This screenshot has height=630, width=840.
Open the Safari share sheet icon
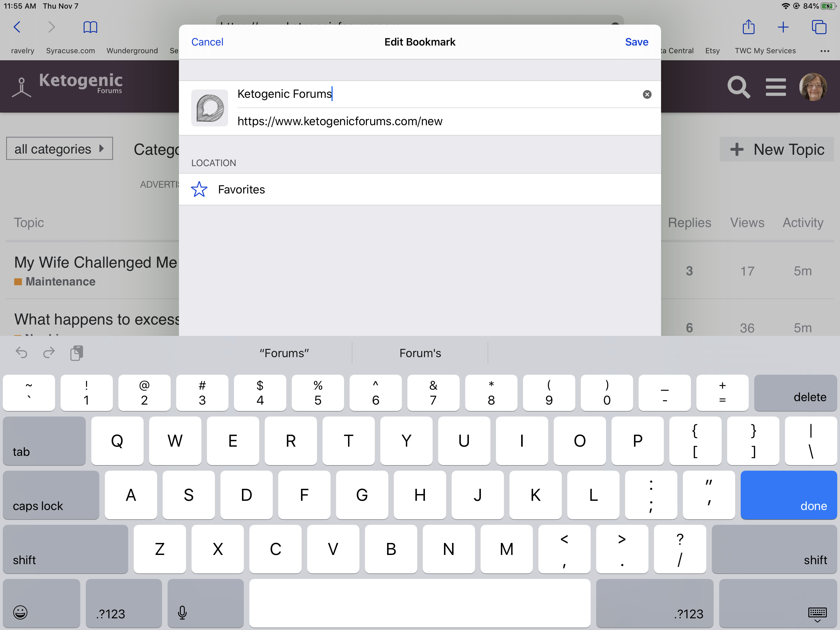pos(748,26)
